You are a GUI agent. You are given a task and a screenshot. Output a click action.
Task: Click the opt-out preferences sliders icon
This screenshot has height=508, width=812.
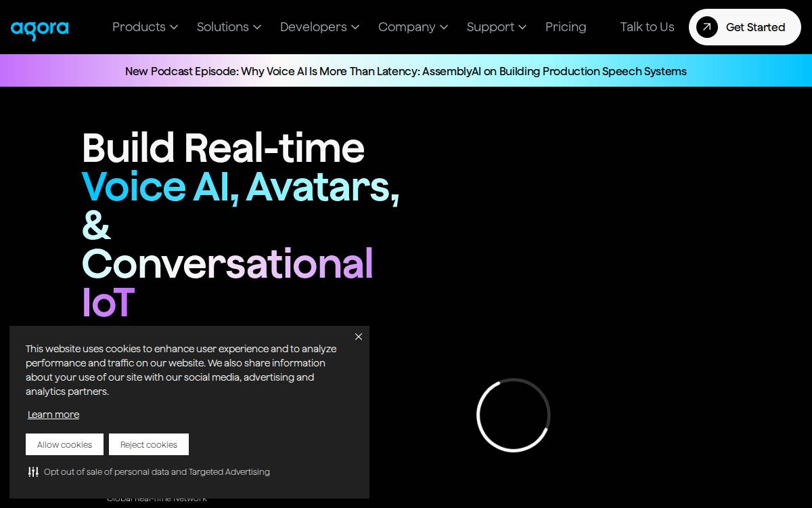click(33, 472)
